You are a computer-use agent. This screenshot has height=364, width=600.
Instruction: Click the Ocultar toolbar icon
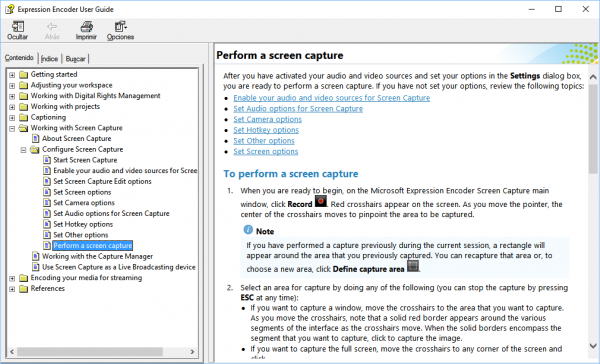(x=18, y=26)
